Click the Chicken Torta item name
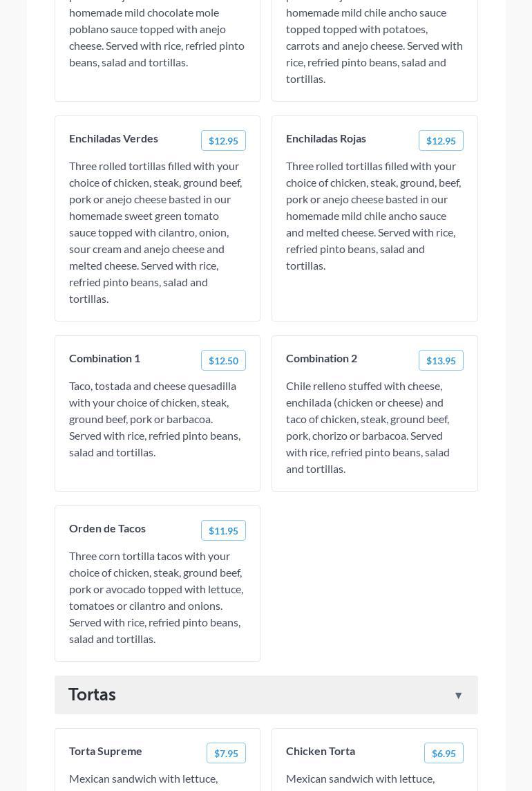Image resolution: width=532 pixels, height=791 pixels. pos(321,752)
